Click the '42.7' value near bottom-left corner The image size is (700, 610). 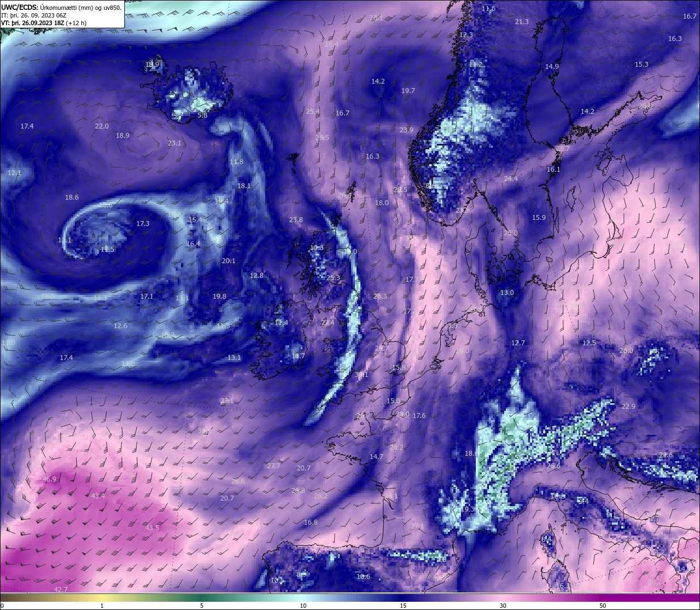point(61,590)
